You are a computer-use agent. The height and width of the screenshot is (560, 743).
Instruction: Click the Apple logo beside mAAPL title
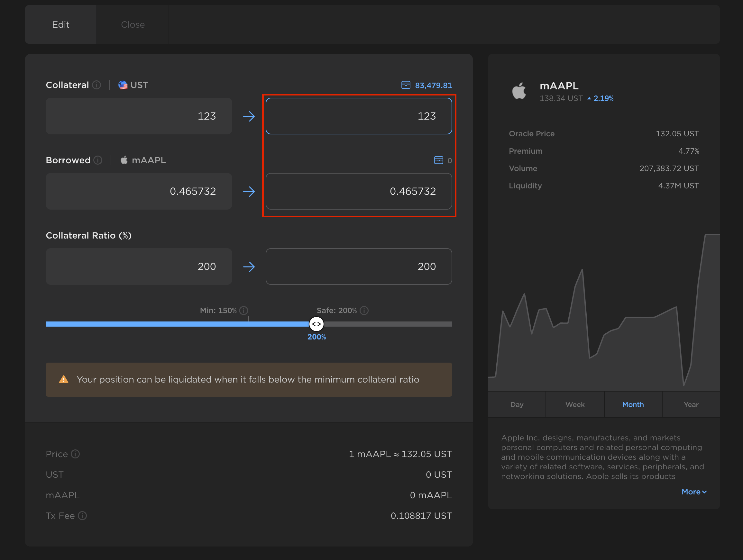pyautogui.click(x=519, y=91)
